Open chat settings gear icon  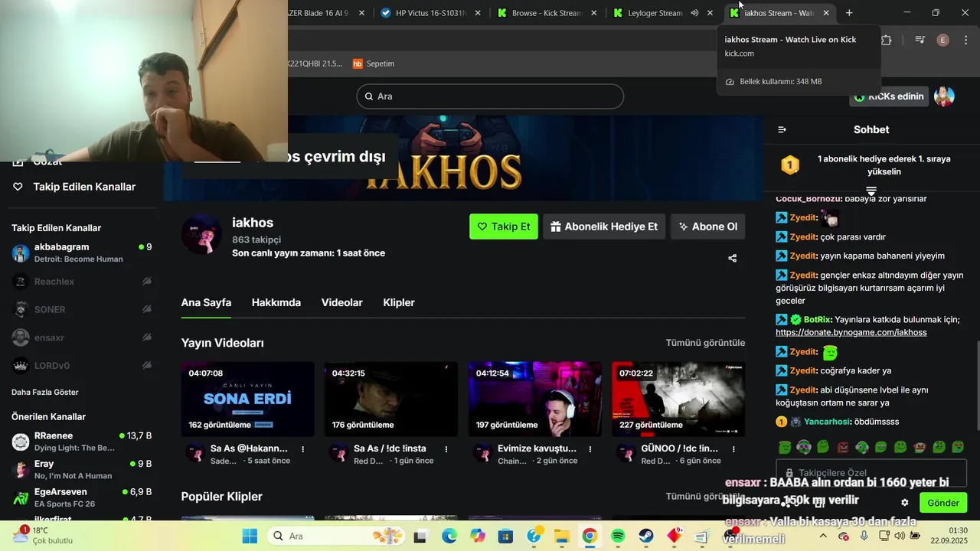[x=904, y=503]
